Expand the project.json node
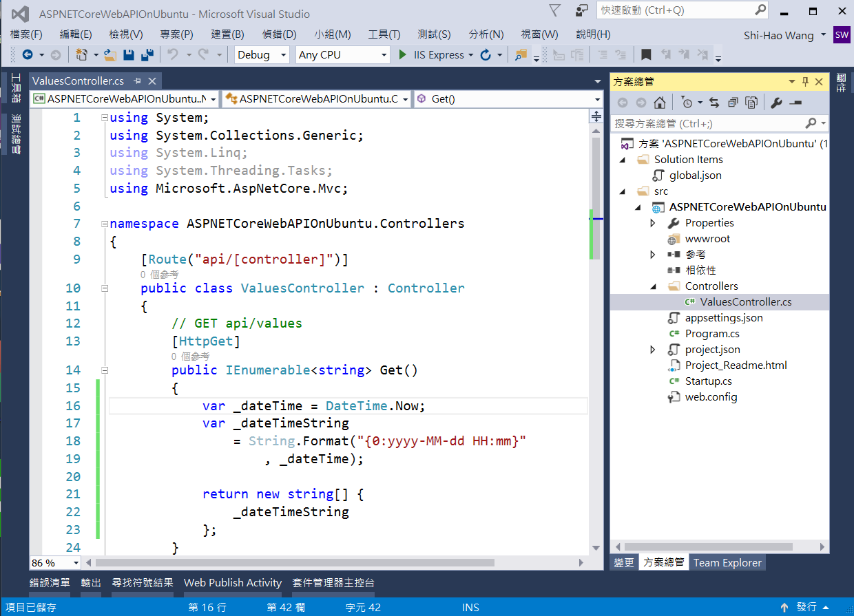The width and height of the screenshot is (854, 616). [653, 350]
